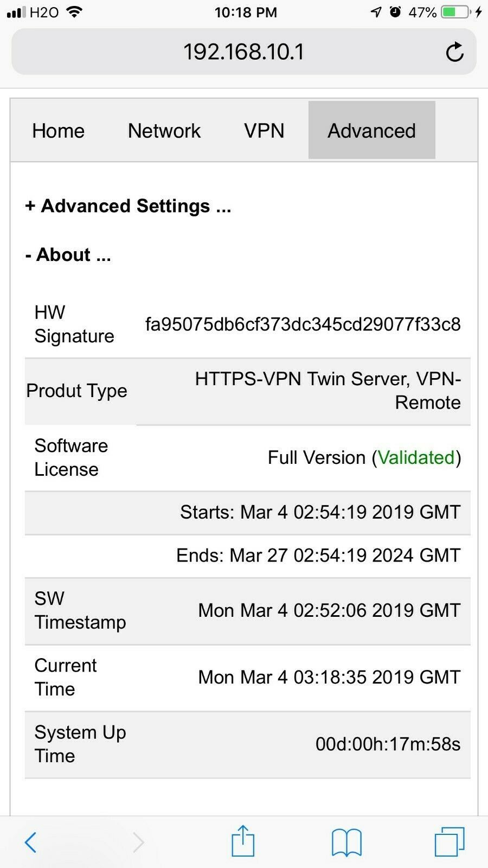488x868 pixels.
Task: Open the Network tab
Action: [x=164, y=131]
